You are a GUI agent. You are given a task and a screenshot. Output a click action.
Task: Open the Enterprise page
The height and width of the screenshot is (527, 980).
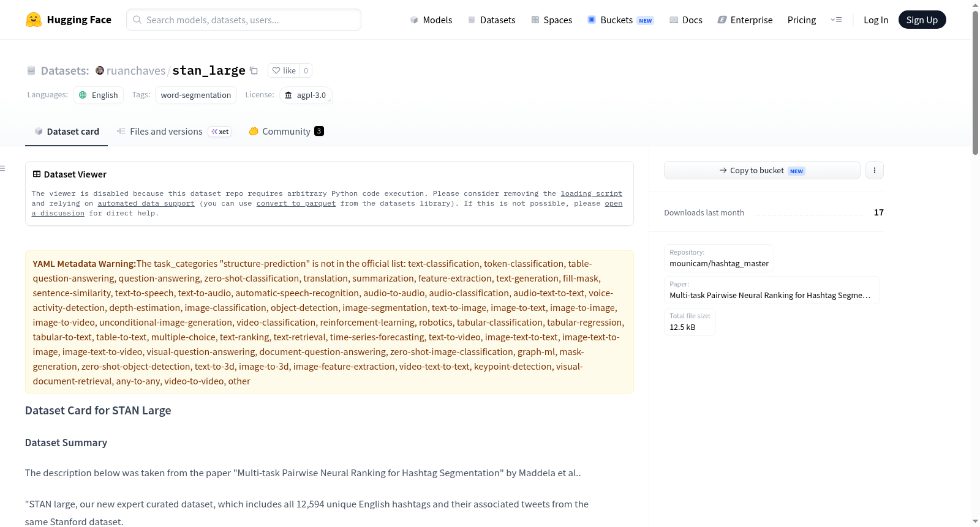(x=745, y=20)
